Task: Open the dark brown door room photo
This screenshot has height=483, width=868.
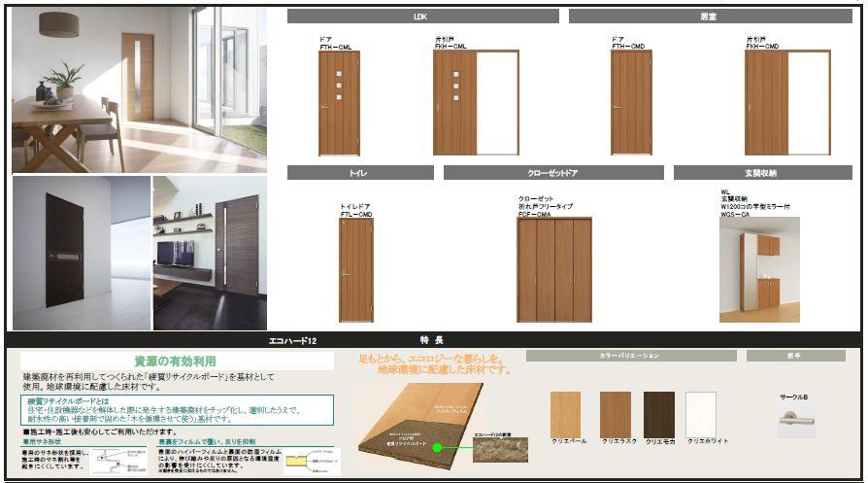Action: coord(82,253)
